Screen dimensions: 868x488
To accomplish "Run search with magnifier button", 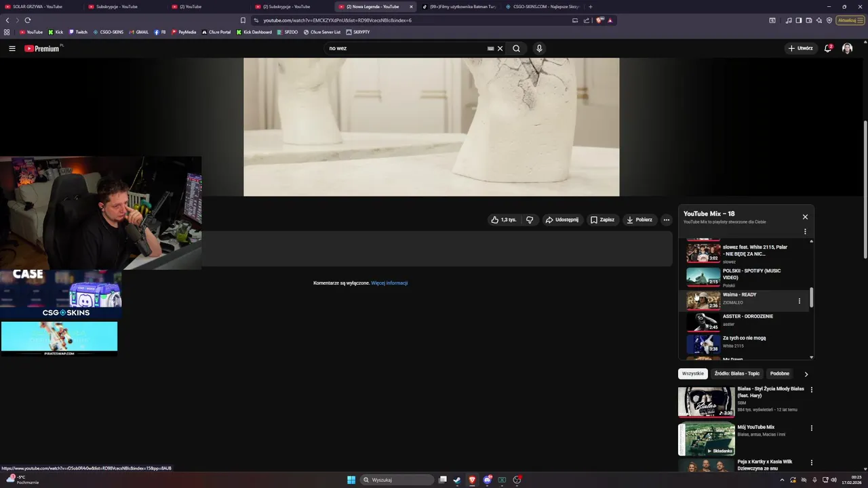I will (x=517, y=49).
